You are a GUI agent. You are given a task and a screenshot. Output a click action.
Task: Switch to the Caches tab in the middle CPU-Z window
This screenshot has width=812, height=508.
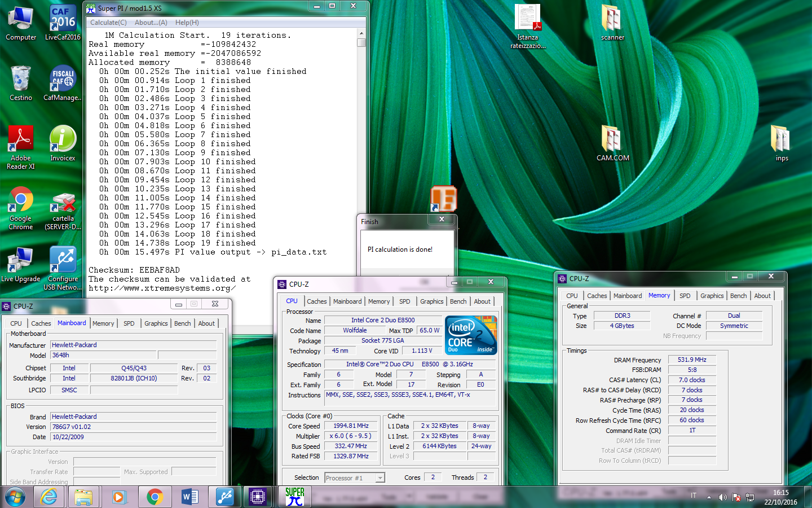316,301
